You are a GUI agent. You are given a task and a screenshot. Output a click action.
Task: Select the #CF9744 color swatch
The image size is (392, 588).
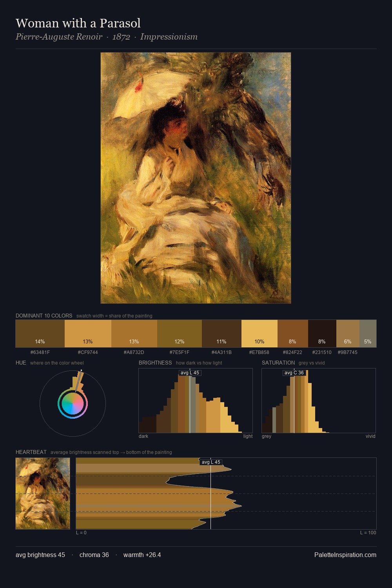(x=88, y=334)
